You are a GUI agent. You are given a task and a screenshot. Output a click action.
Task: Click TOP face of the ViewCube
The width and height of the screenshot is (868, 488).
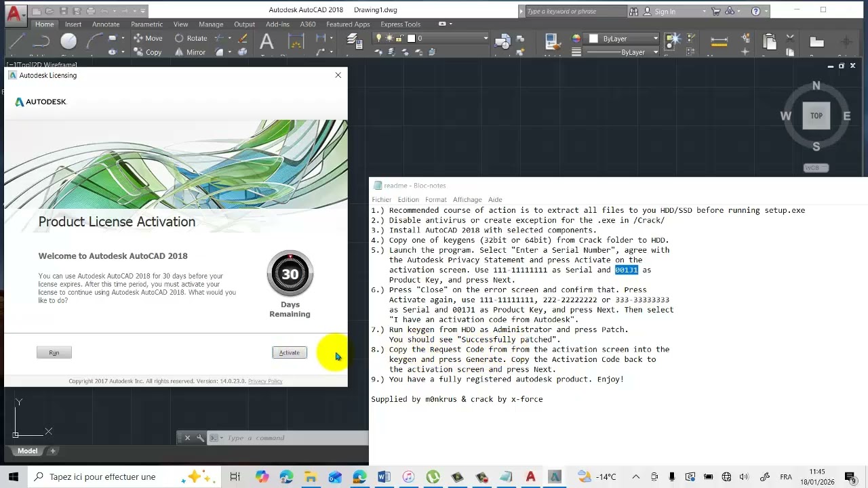(816, 116)
